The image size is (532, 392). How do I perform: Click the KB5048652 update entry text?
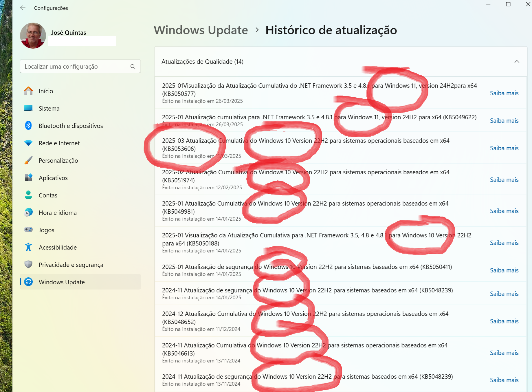(305, 318)
